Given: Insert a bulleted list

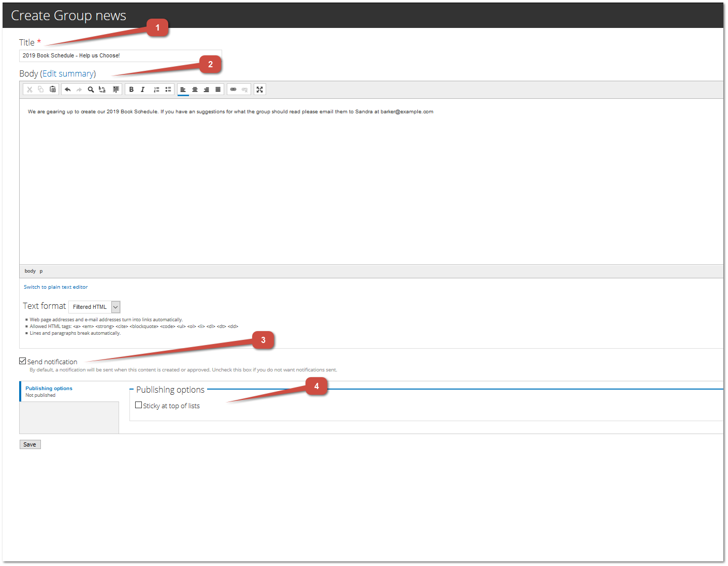Looking at the screenshot, I should [168, 90].
